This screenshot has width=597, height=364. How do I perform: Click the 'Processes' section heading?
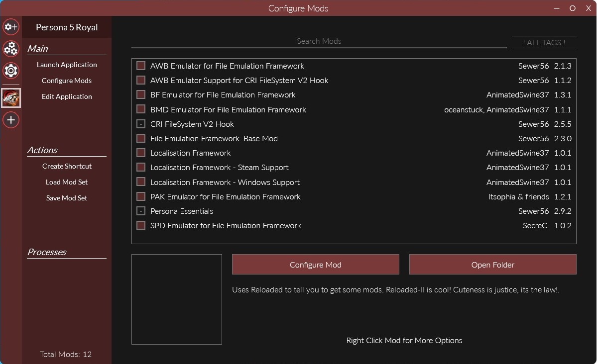(47, 252)
